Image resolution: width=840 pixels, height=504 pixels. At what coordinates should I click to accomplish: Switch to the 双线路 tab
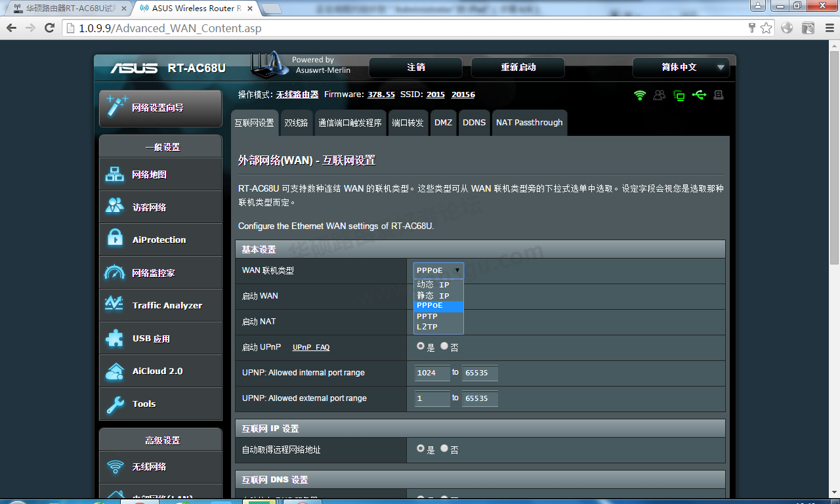[296, 123]
